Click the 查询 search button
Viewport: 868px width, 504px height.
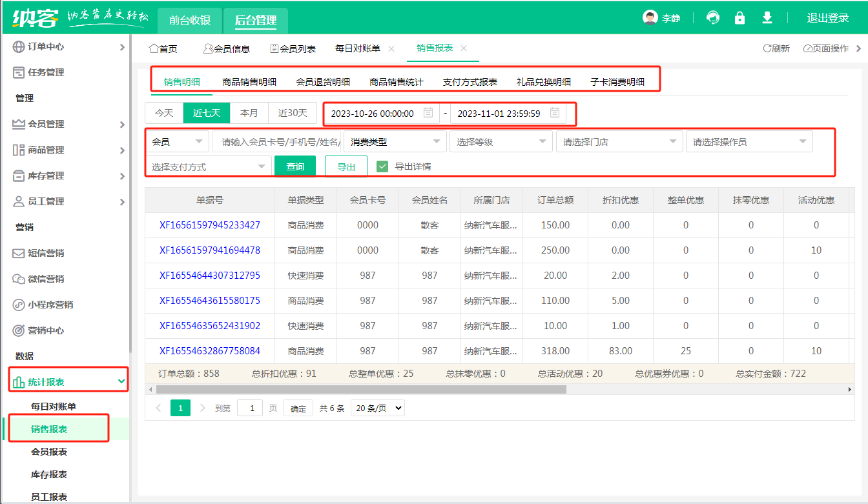coord(295,166)
